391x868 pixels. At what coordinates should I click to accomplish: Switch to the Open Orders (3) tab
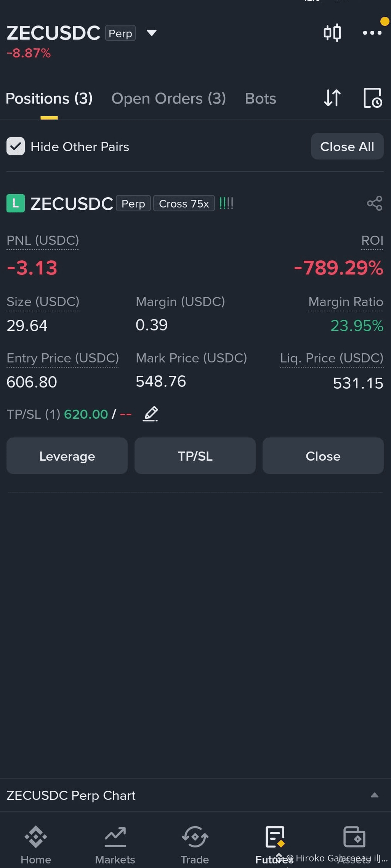pos(168,99)
